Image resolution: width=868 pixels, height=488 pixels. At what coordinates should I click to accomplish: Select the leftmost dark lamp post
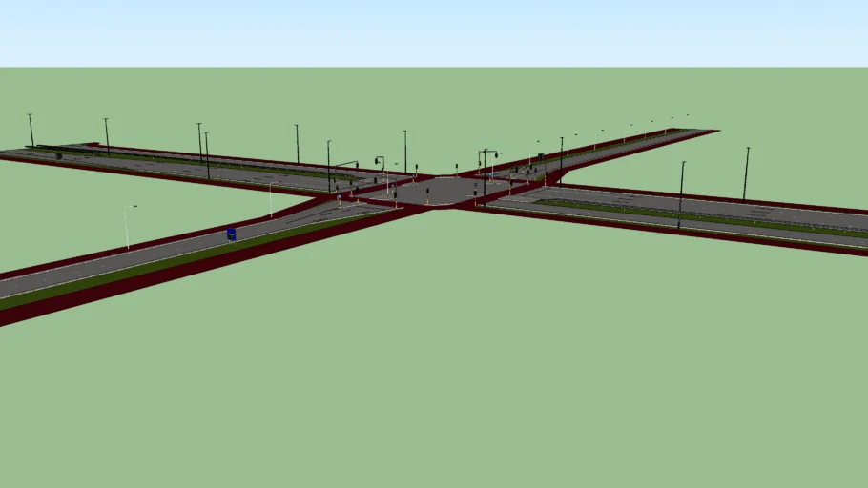(x=31, y=131)
